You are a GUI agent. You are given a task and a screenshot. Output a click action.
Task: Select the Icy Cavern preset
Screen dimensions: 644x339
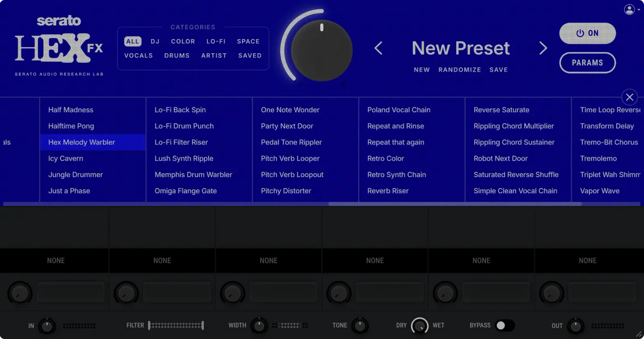point(65,158)
